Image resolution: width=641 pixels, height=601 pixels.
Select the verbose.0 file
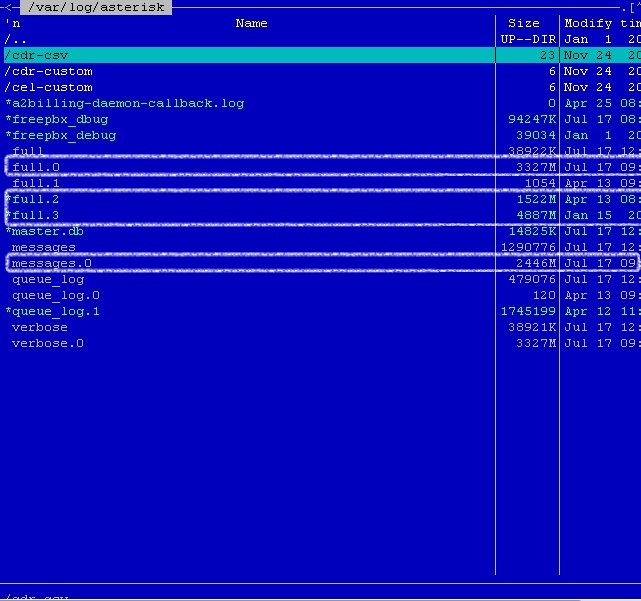(48, 343)
